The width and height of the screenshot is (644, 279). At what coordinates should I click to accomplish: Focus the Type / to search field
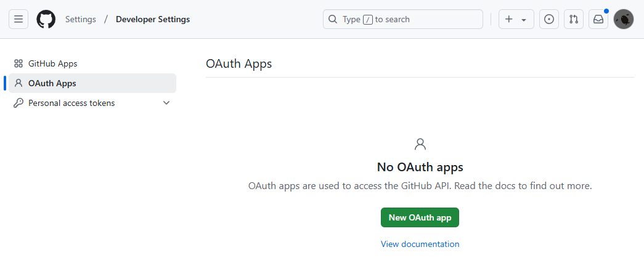pos(403,19)
